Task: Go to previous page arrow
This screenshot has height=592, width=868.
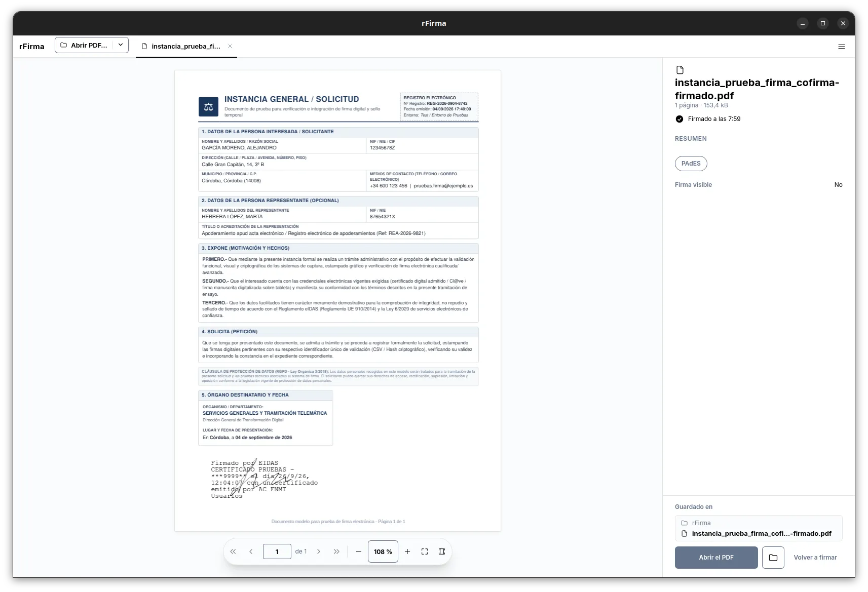Action: (251, 551)
